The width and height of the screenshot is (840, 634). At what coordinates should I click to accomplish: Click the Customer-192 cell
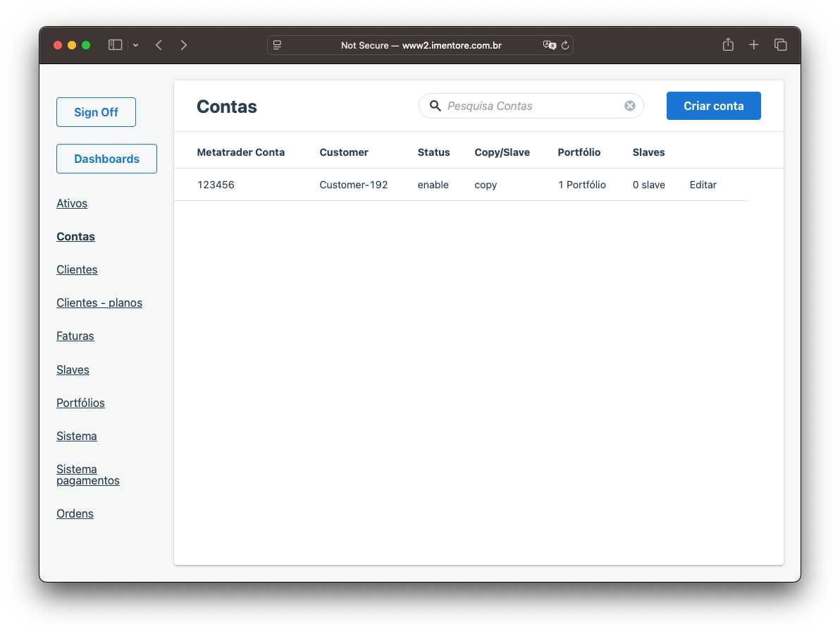[x=354, y=185]
